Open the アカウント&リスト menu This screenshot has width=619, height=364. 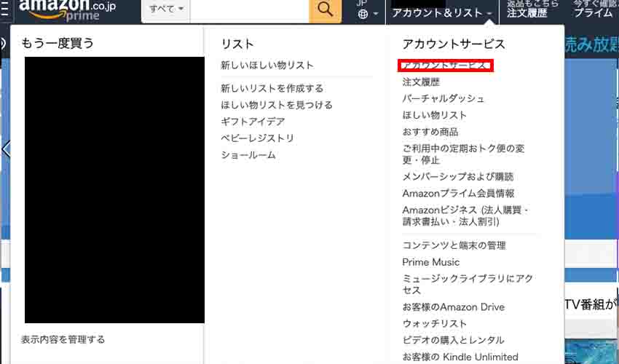(x=441, y=13)
